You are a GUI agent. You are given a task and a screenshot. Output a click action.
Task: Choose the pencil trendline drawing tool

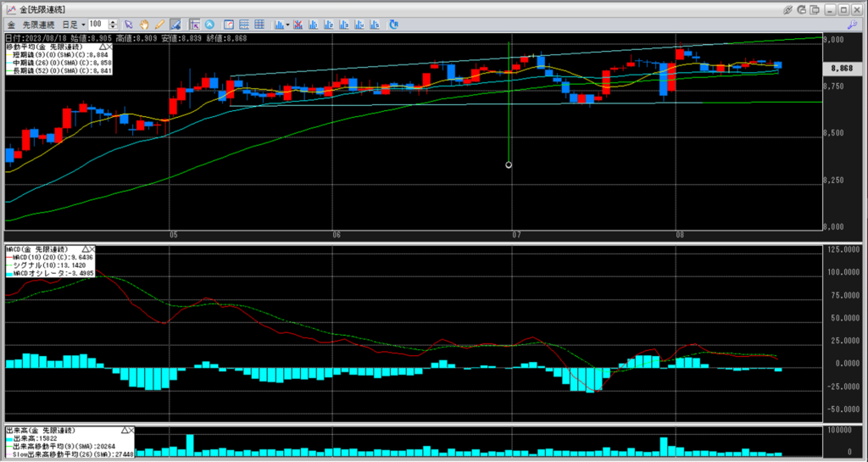pos(159,24)
